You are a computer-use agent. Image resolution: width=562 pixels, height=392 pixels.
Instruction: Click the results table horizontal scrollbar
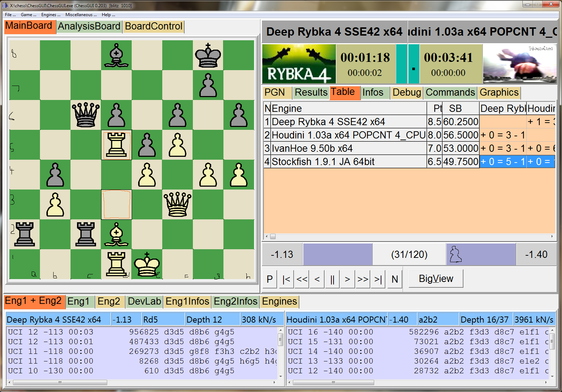409,236
